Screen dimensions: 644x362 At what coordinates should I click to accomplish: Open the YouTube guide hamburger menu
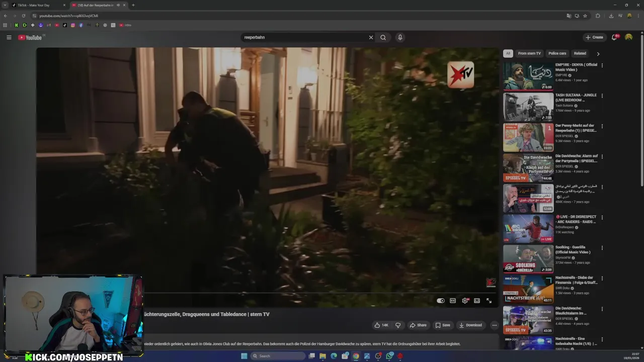pos(9,37)
